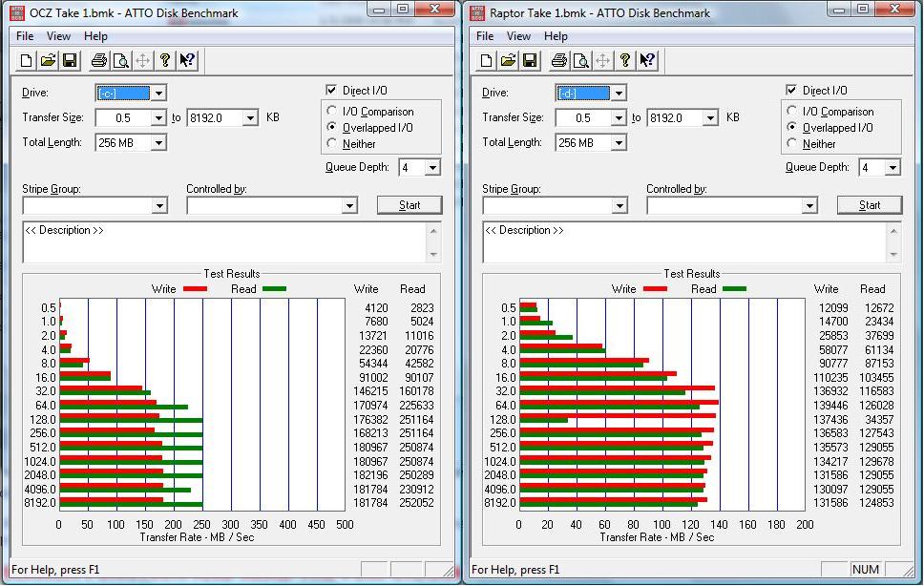Click description scrollbar down arrow in OCZ window
Viewport: 924px width, 586px height.
pos(433,255)
